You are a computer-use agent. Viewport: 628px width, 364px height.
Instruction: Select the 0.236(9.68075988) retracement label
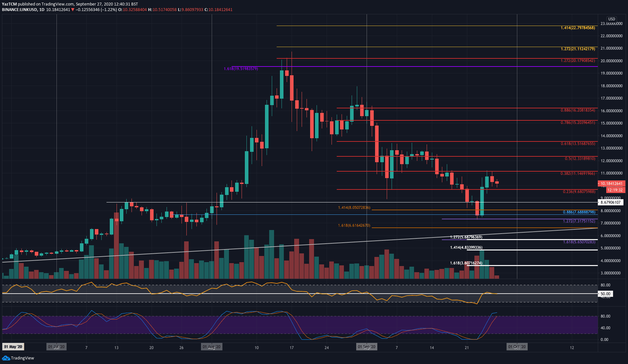point(579,192)
